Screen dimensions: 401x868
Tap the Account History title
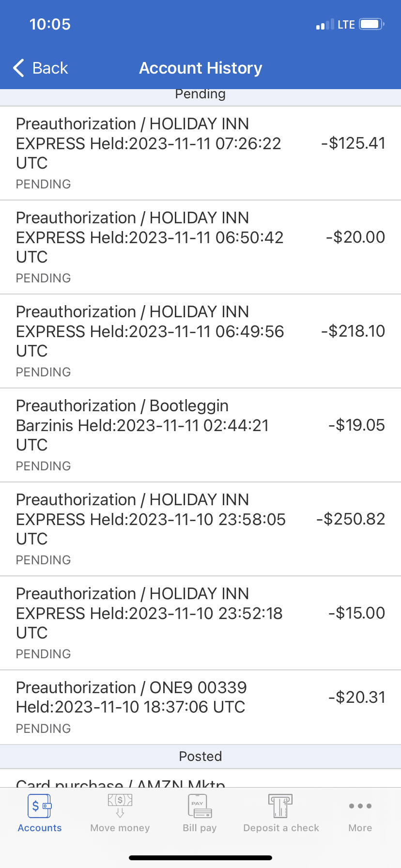pos(200,68)
